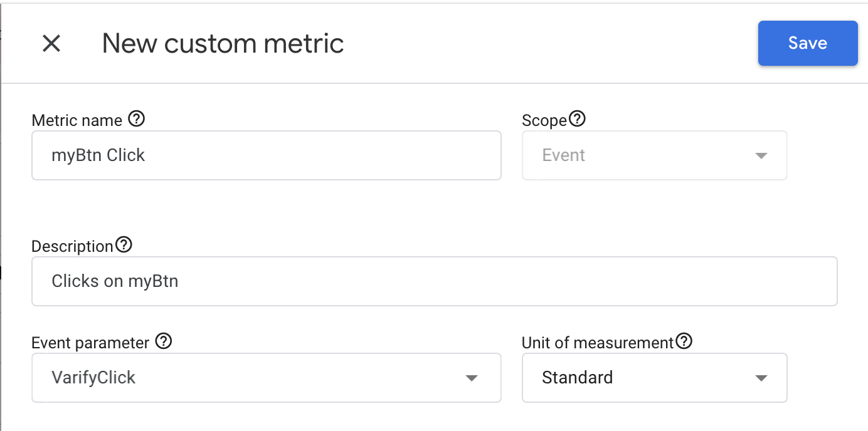Image resolution: width=868 pixels, height=431 pixels.
Task: Click the Scope dropdown arrow
Action: pyautogui.click(x=761, y=156)
